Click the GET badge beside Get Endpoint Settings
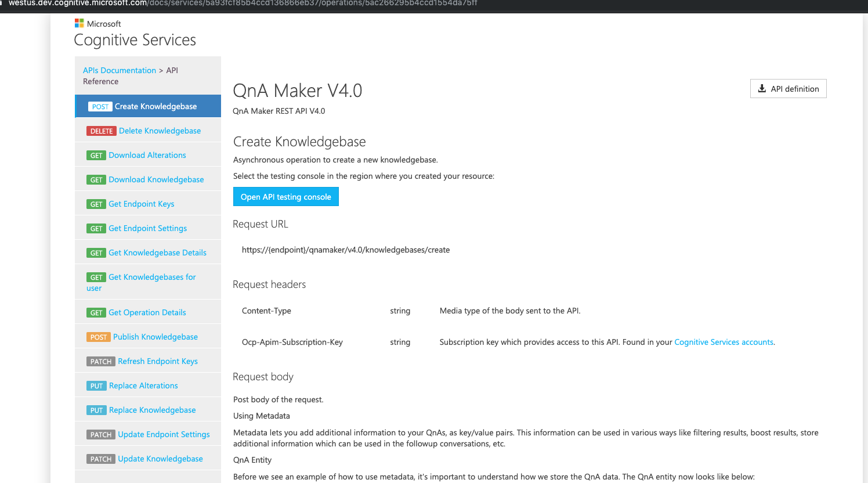 (x=96, y=229)
